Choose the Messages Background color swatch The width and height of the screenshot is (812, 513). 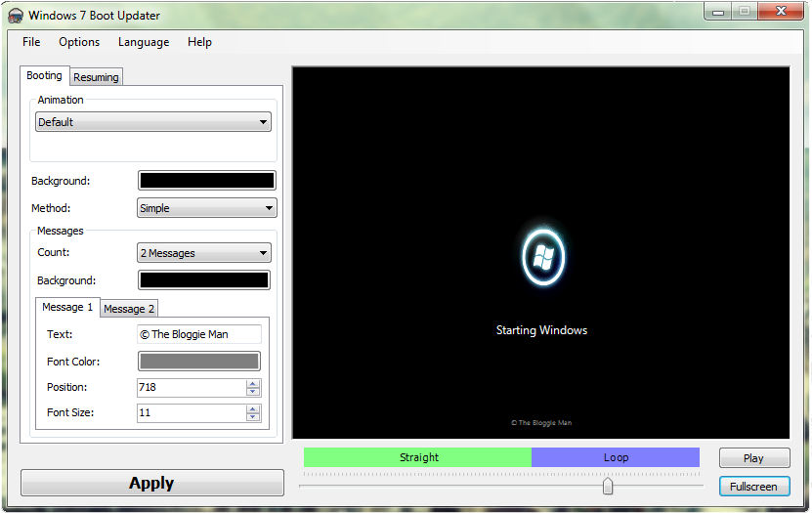204,280
